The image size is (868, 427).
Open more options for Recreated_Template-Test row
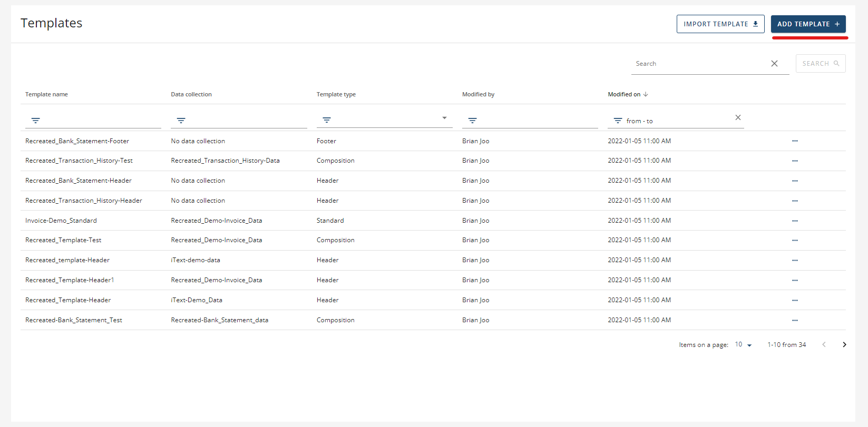(x=795, y=240)
